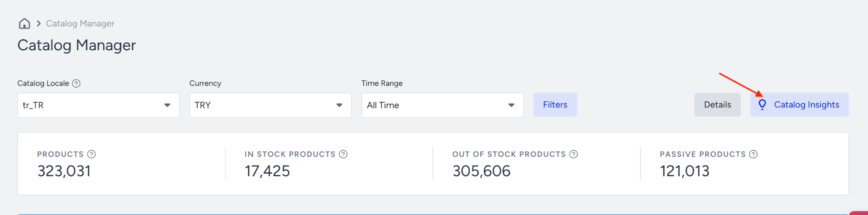
Task: Click the In Stock Products help icon
Action: tap(343, 154)
